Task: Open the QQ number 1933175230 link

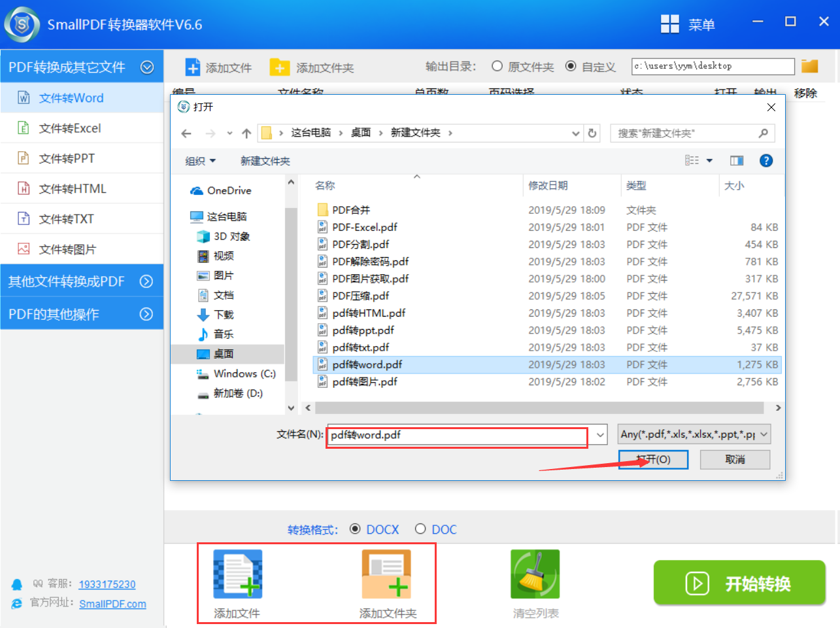Action: (x=107, y=584)
